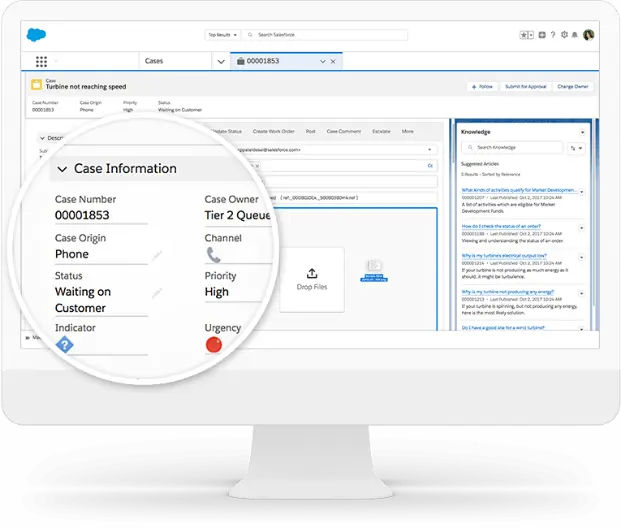Edit Status with pencil icon
Image resolution: width=621 pixels, height=528 pixels.
point(157,294)
